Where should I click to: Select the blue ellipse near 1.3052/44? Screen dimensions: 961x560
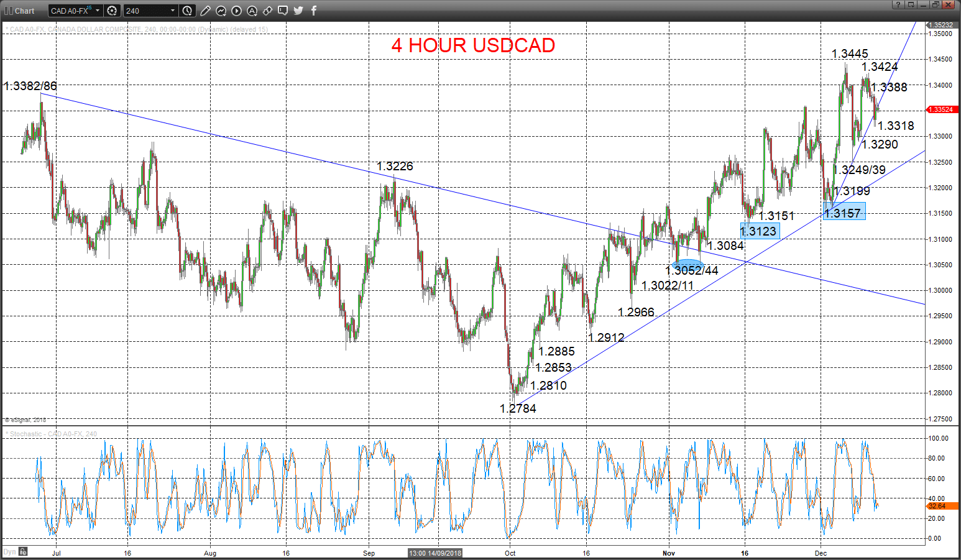pos(688,264)
